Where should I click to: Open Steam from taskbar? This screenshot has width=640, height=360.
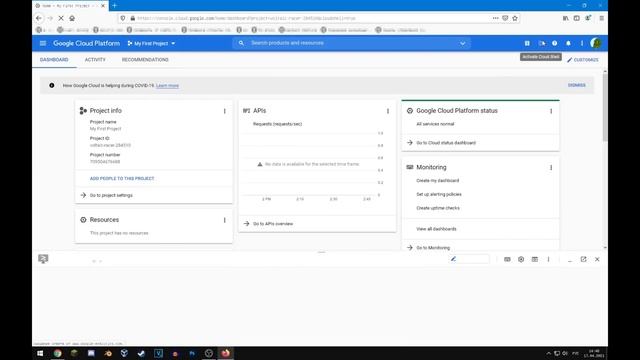(141, 353)
